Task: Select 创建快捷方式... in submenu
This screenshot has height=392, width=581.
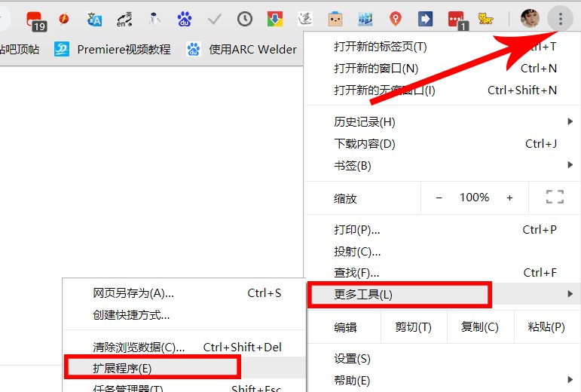Action: [x=185, y=315]
